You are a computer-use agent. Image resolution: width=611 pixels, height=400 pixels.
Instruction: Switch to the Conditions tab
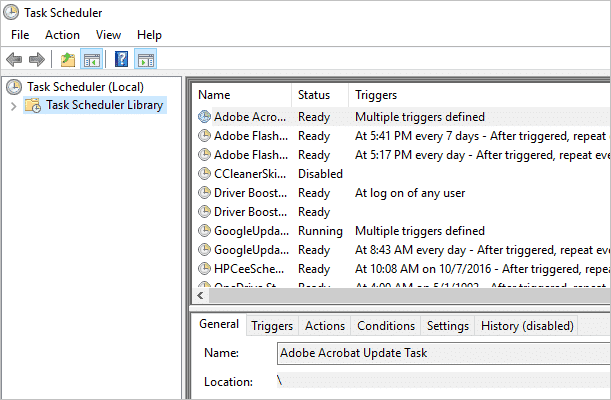386,326
